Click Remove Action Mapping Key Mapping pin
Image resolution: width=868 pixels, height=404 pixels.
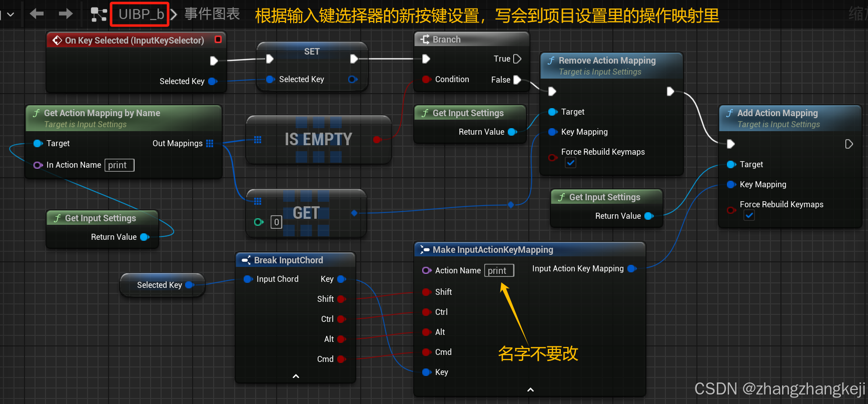[x=552, y=132]
